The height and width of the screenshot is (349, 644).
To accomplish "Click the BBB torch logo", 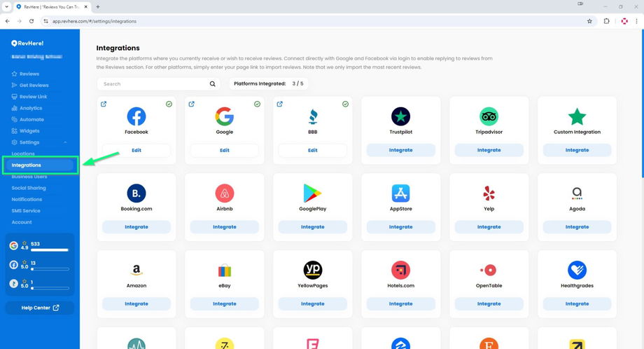I will [313, 117].
